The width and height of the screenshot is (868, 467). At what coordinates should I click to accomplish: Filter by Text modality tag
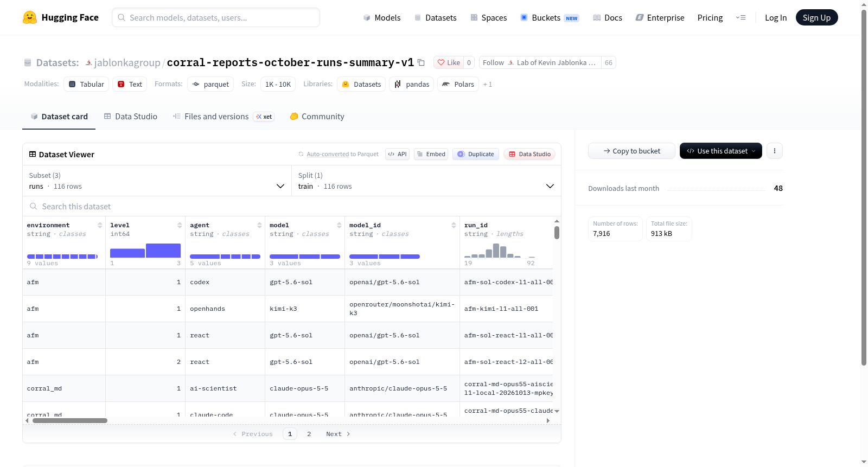tap(130, 84)
